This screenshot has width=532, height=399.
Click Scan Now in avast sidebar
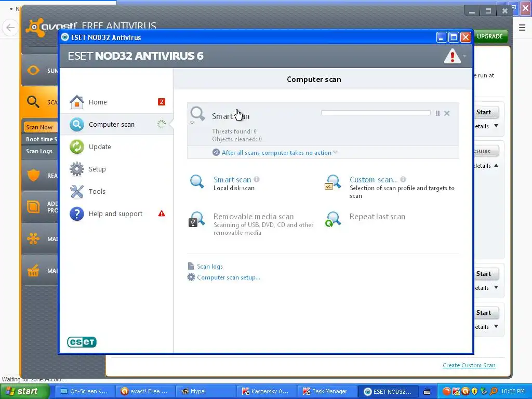[39, 127]
